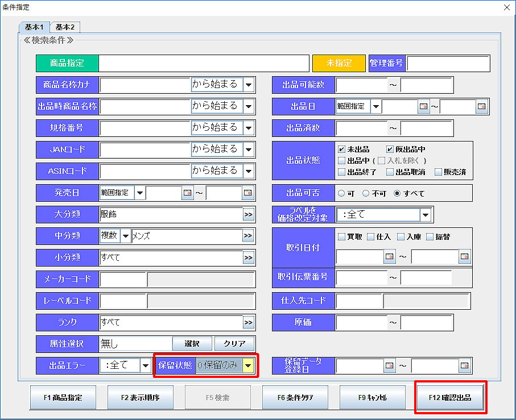Open calendar for 出品日 start date
This screenshot has width=516, height=420.
(423, 107)
